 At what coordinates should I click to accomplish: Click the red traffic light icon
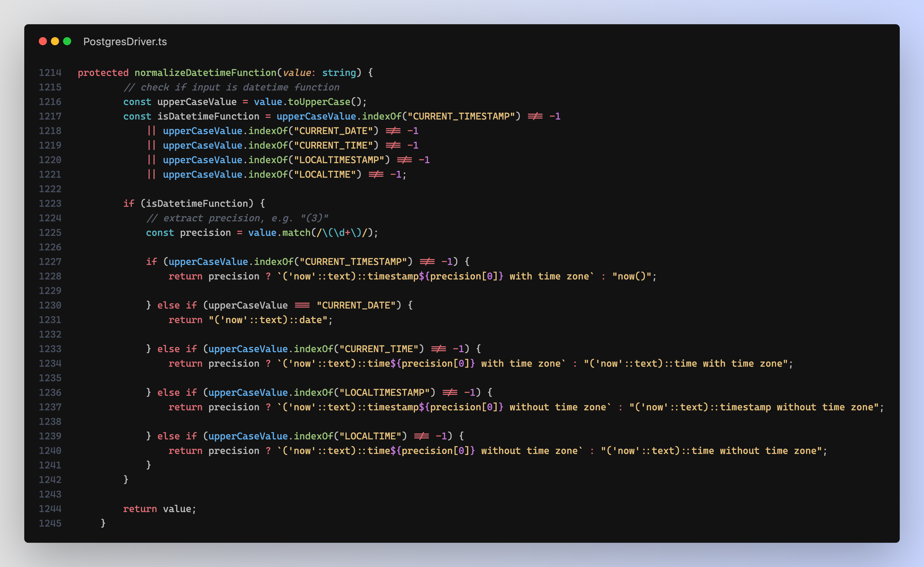pyautogui.click(x=43, y=42)
